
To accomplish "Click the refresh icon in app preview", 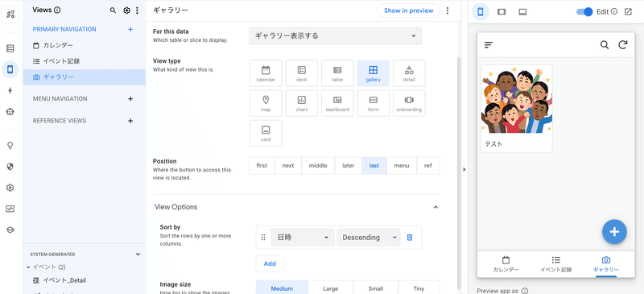I will [623, 45].
